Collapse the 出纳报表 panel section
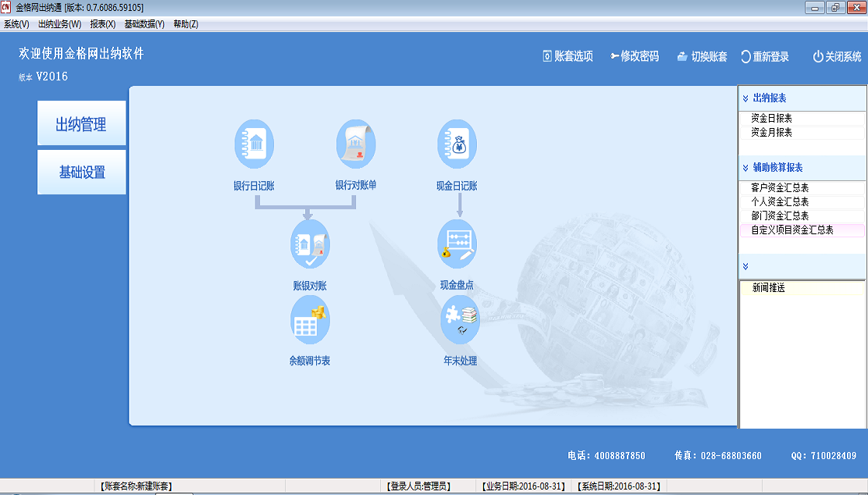868x495 pixels. click(745, 98)
